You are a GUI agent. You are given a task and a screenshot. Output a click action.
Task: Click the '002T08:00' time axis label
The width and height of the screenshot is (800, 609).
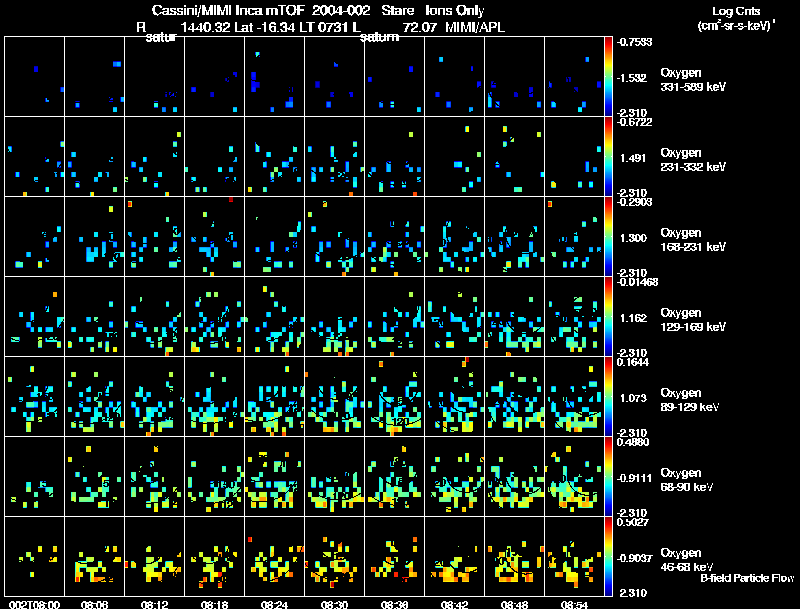point(35,604)
